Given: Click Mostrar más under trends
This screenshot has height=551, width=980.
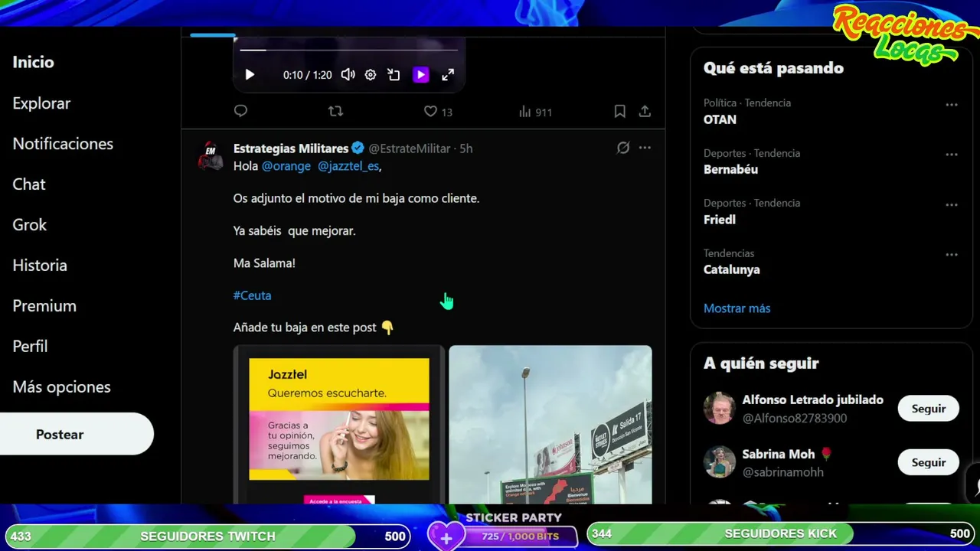Looking at the screenshot, I should [x=737, y=308].
